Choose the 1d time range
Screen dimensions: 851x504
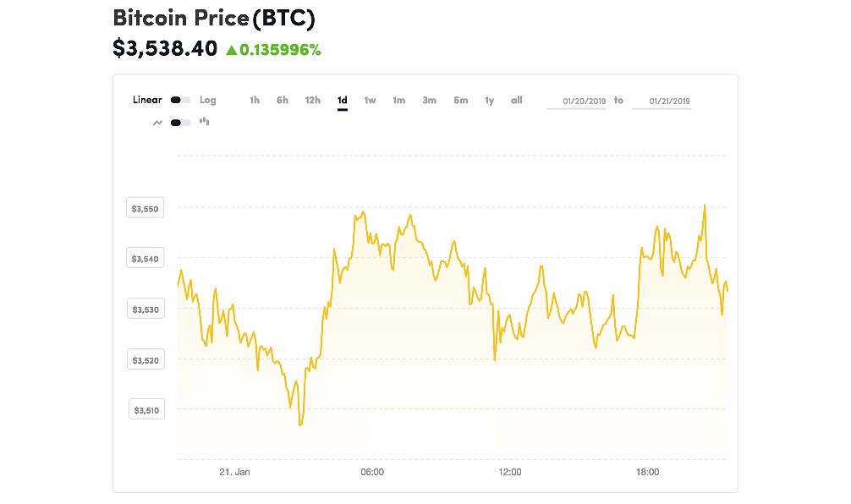(x=343, y=101)
